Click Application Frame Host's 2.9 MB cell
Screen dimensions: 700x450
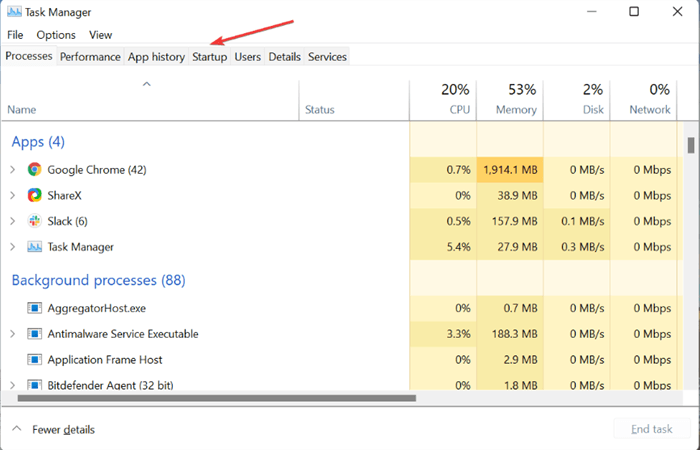(510, 360)
